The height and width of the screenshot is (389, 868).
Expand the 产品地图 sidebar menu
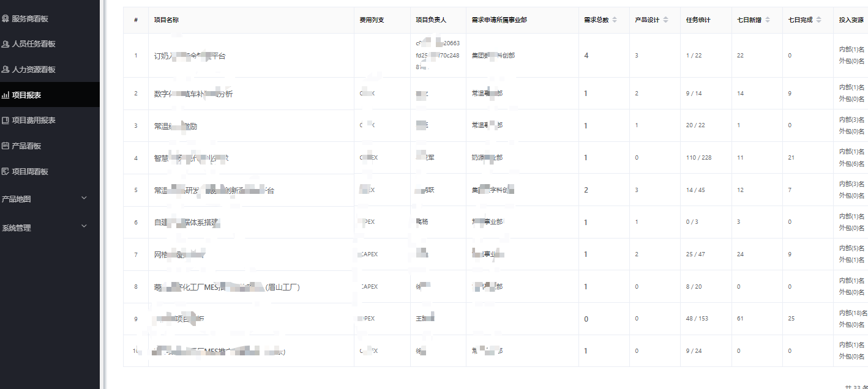pos(84,198)
